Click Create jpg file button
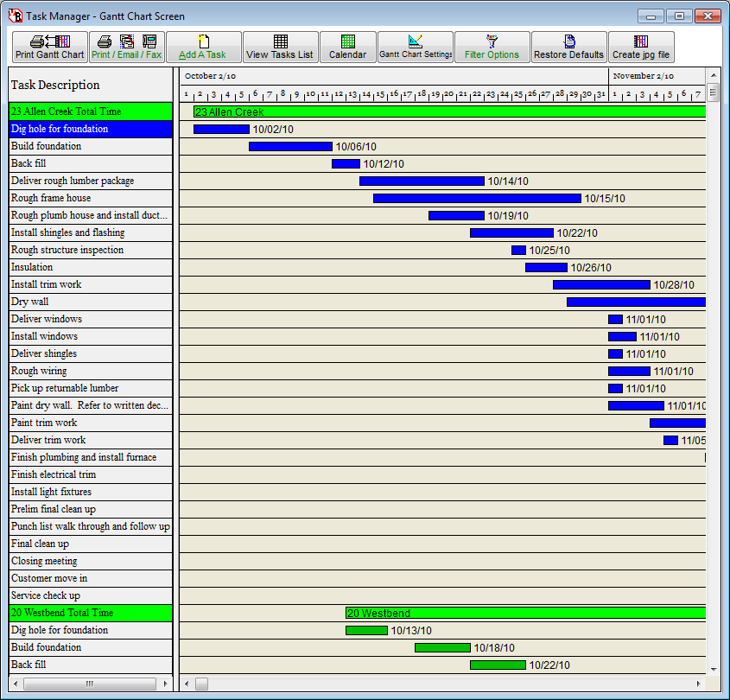730x700 pixels. coord(641,48)
